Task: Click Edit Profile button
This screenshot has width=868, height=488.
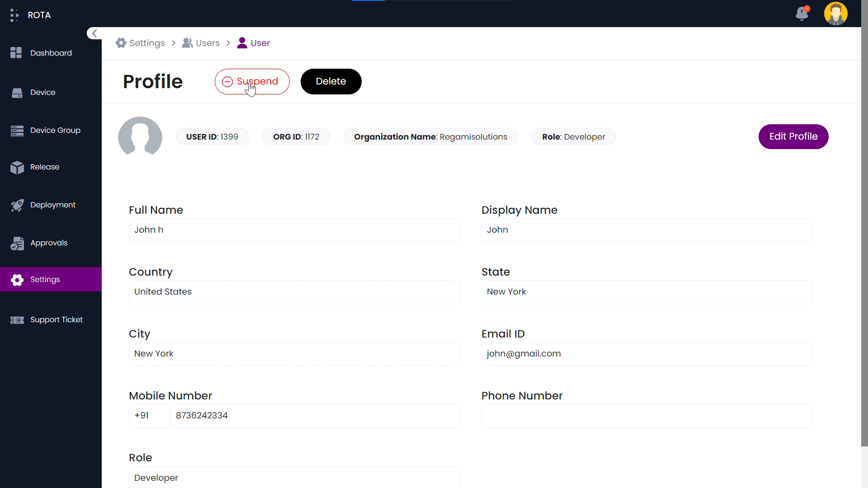Action: tap(793, 136)
